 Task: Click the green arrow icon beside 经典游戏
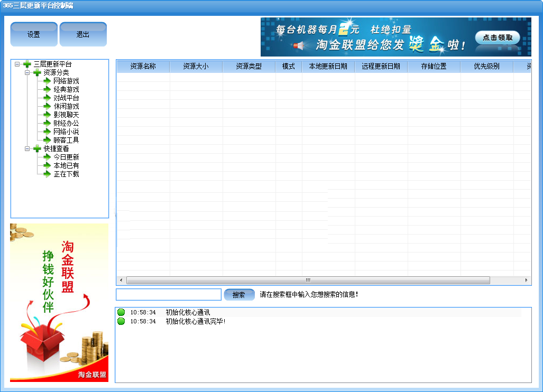click(48, 89)
